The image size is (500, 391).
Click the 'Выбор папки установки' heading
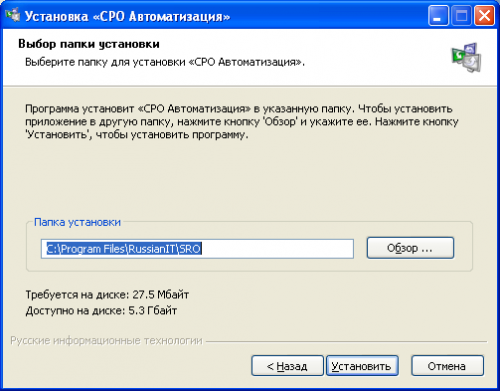tap(89, 44)
